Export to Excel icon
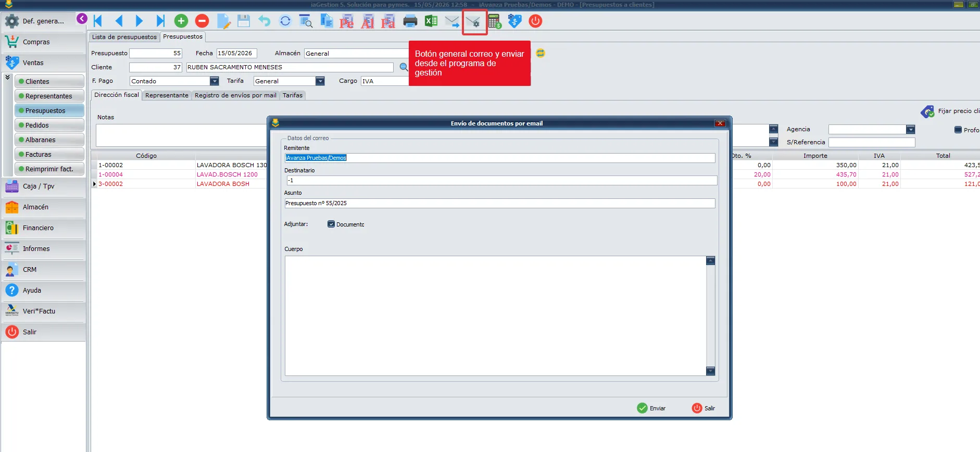This screenshot has width=980, height=452. (x=431, y=21)
